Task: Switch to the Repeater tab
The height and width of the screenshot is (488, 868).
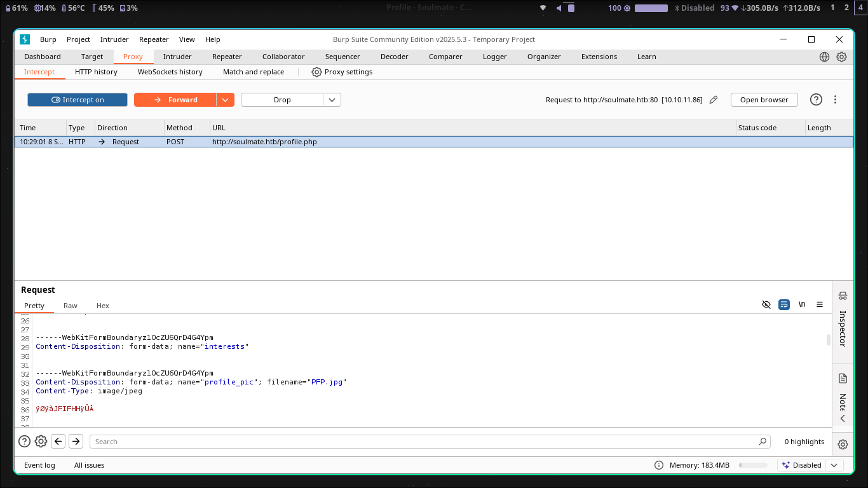Action: coord(227,57)
